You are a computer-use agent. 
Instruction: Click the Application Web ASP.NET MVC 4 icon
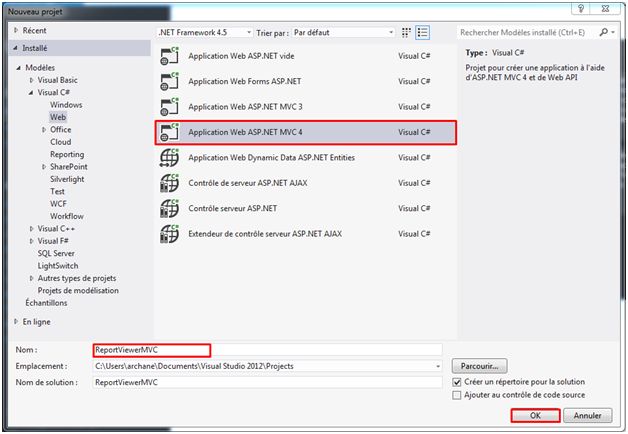point(169,132)
